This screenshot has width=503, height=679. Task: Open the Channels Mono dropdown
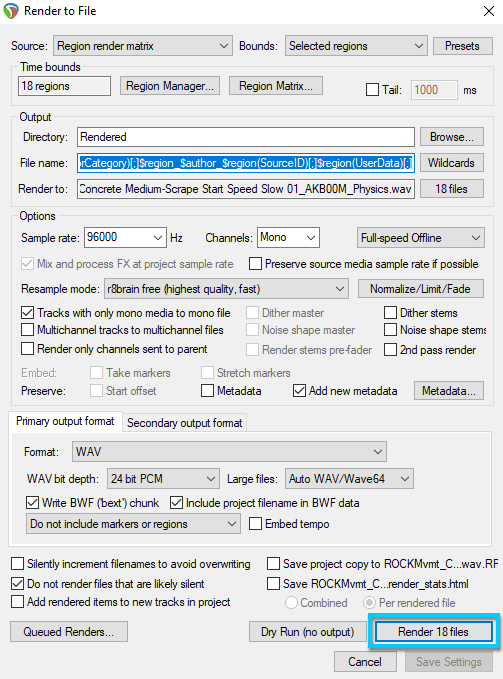[288, 237]
